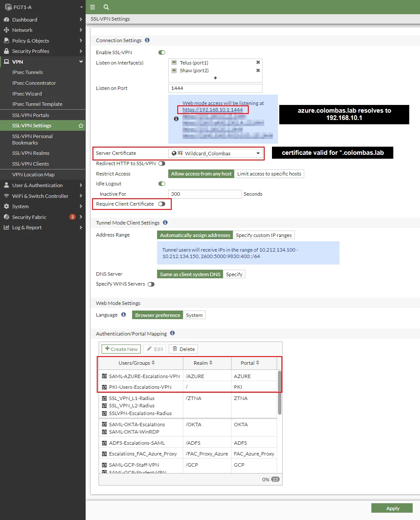Open the https://192.168.10.1:1444 link
Viewport: 420px width, 520px height.
tap(213, 110)
